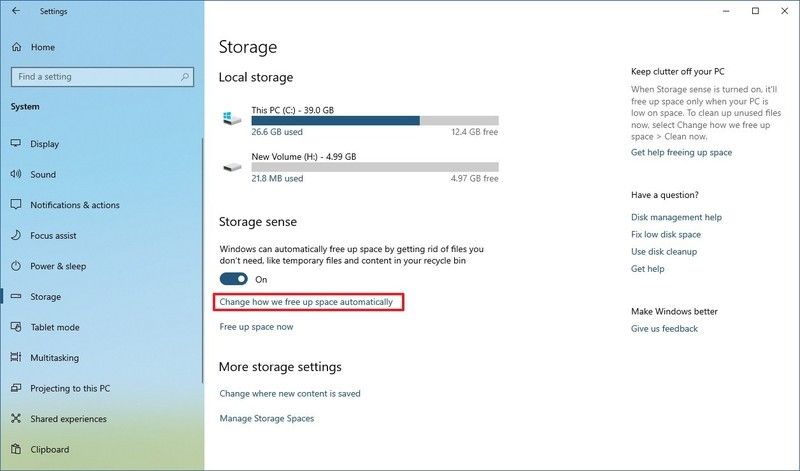The image size is (800, 471).
Task: Click the 21.8 MB used text
Action: pyautogui.click(x=277, y=179)
